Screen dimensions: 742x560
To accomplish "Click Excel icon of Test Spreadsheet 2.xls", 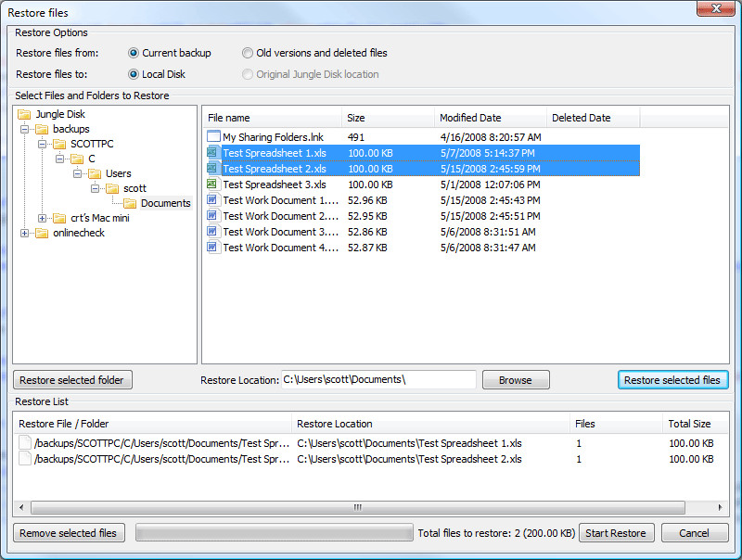I will (x=212, y=169).
